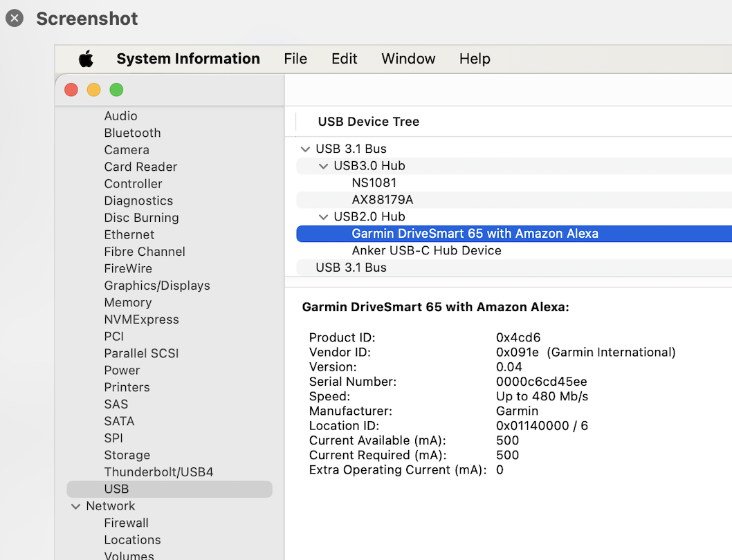732x560 pixels.
Task: Click the green zoom window button
Action: coord(116,90)
